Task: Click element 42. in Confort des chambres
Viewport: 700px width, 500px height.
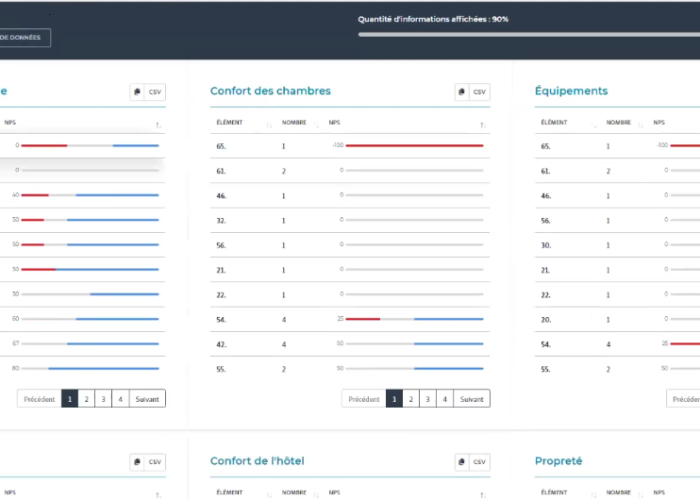Action: click(x=221, y=344)
